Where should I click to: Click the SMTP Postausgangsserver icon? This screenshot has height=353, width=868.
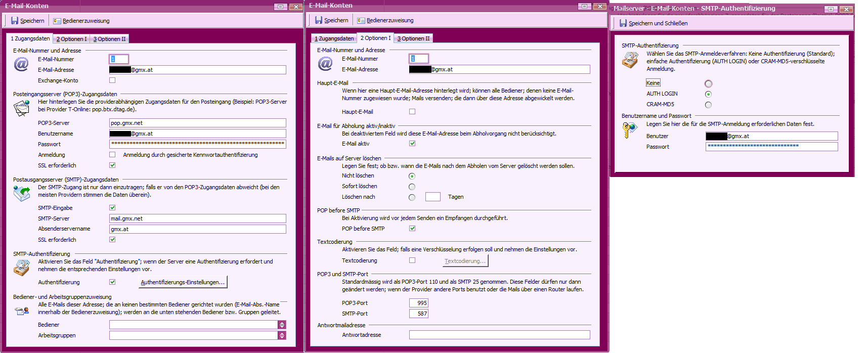[22, 193]
